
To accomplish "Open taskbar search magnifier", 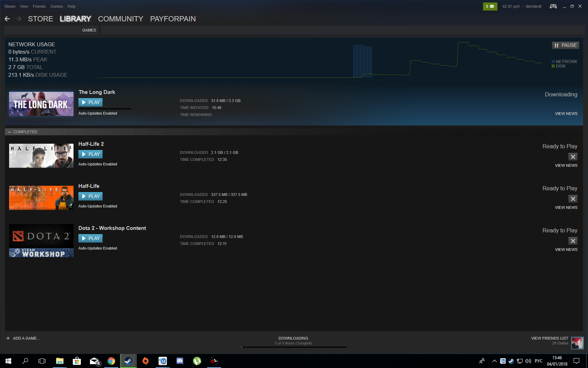I will click(x=25, y=361).
